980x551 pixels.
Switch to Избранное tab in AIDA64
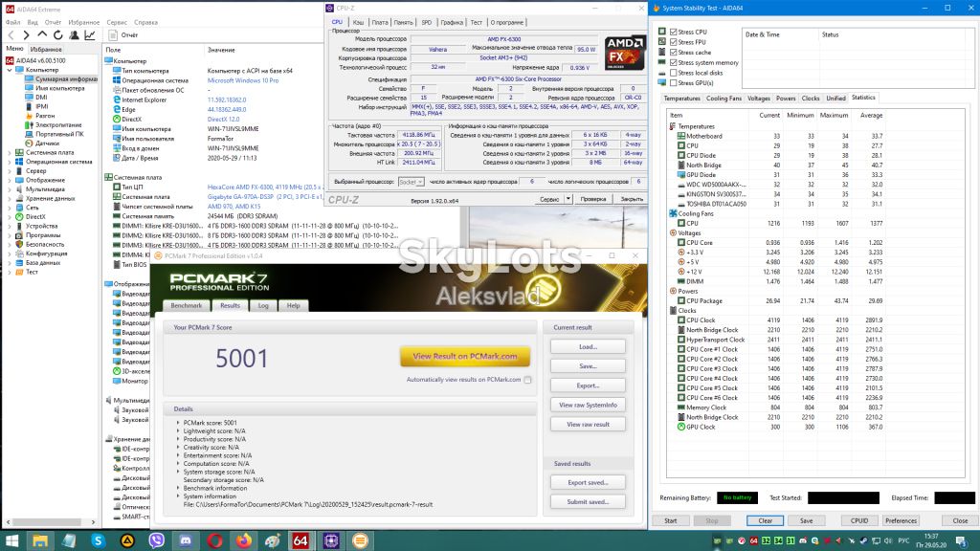click(46, 49)
